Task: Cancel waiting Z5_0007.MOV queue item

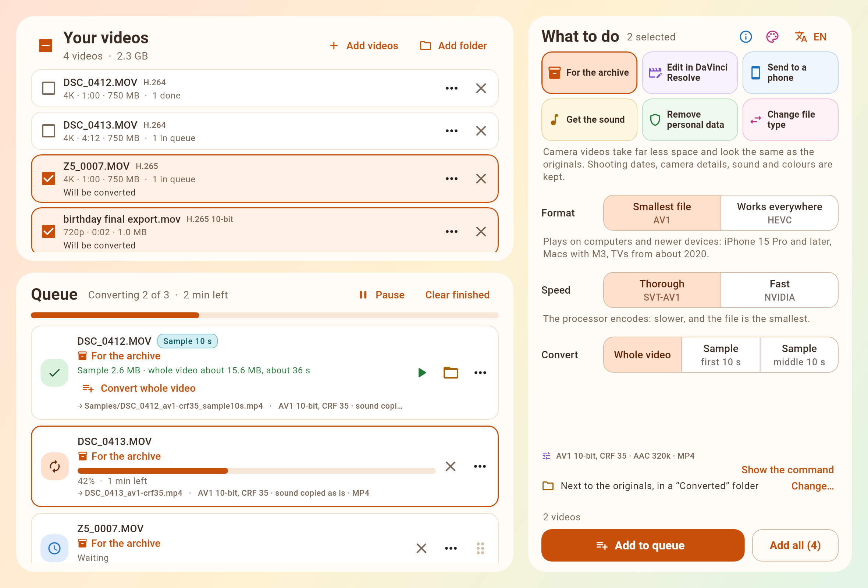Action: (421, 548)
